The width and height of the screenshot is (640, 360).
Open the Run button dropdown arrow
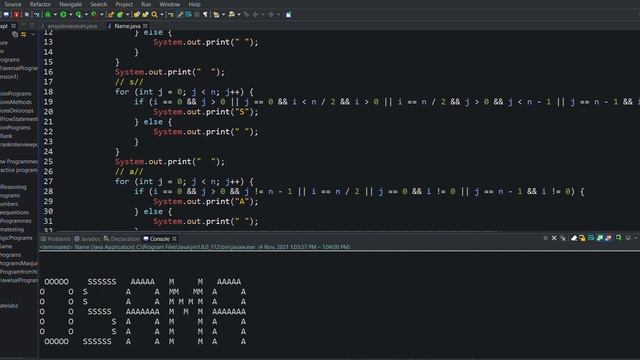point(71,15)
